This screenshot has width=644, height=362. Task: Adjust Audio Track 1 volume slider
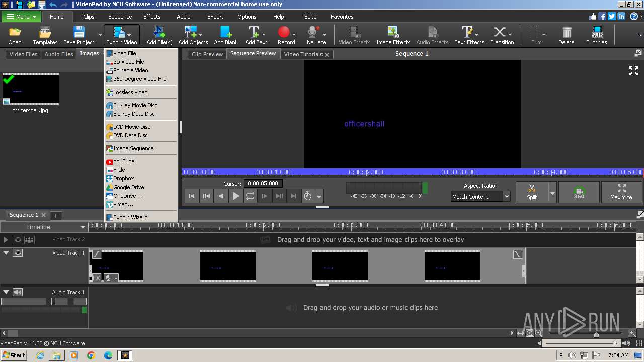pos(26,301)
